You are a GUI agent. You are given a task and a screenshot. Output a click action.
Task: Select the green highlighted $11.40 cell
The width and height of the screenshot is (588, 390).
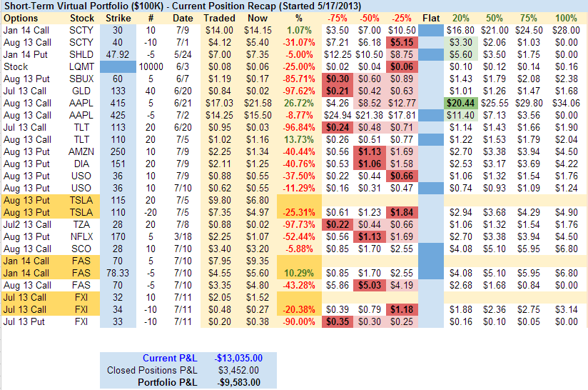click(460, 115)
